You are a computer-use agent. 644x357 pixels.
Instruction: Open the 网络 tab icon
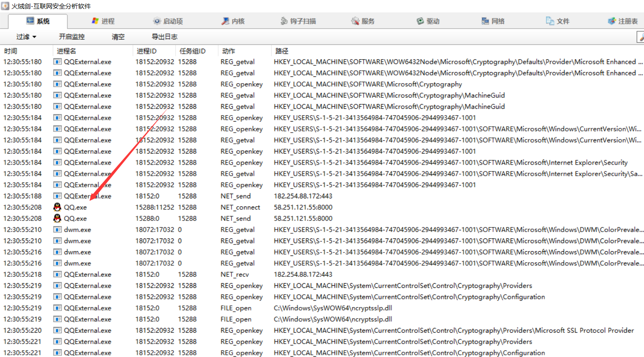(x=485, y=21)
